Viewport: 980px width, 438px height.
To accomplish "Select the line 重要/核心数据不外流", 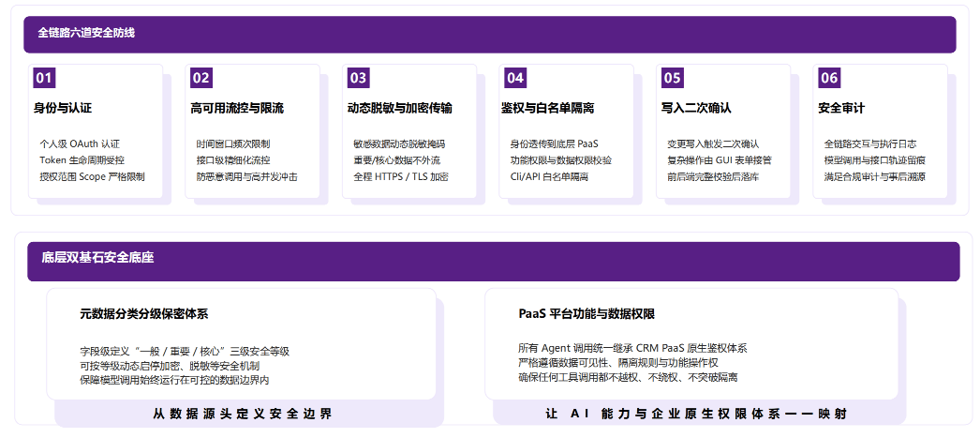I will point(397,160).
